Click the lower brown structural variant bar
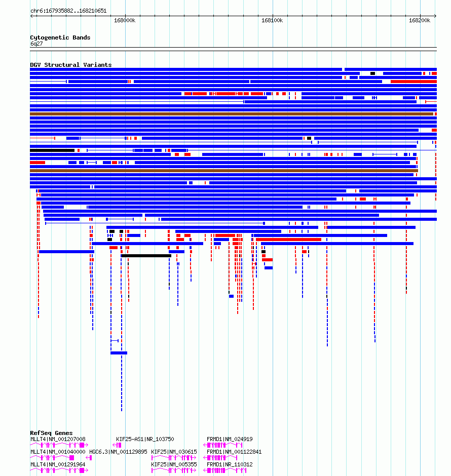Viewport: 451px width, 476px height. click(x=224, y=171)
